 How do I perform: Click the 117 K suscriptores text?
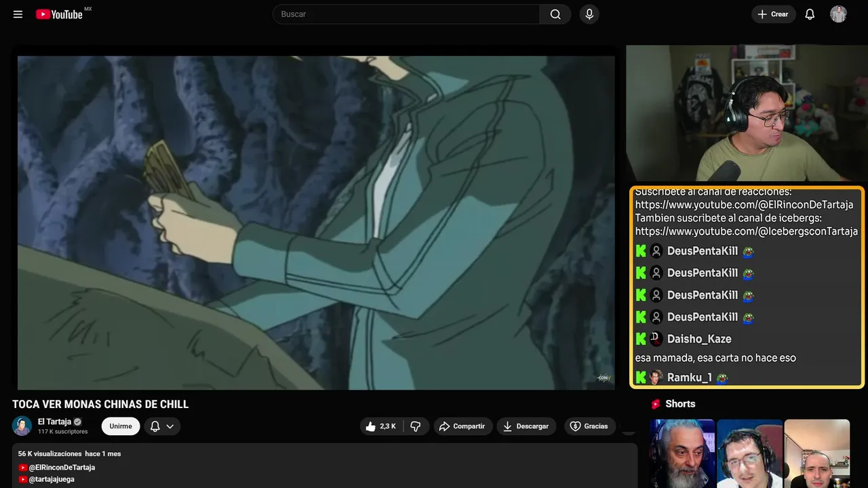(x=63, y=432)
